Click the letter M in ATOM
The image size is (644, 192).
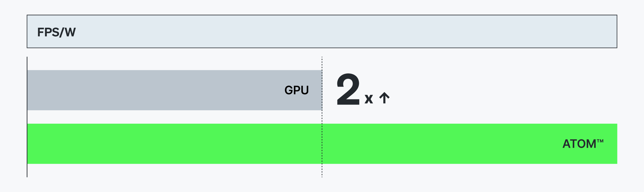pyautogui.click(x=591, y=144)
